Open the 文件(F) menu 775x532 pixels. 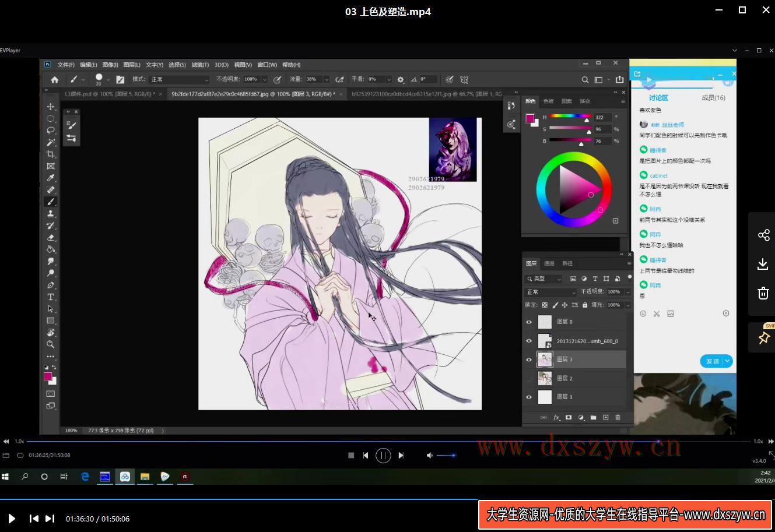click(66, 65)
